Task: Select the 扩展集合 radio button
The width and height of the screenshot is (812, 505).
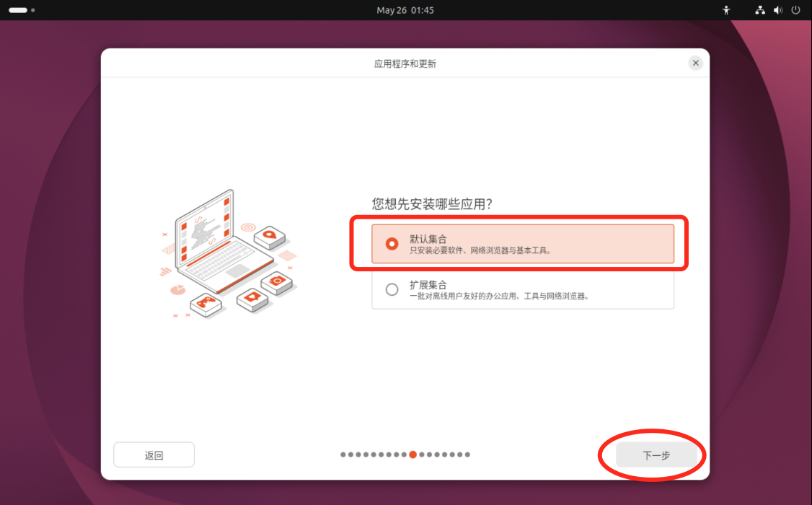Action: coord(392,289)
